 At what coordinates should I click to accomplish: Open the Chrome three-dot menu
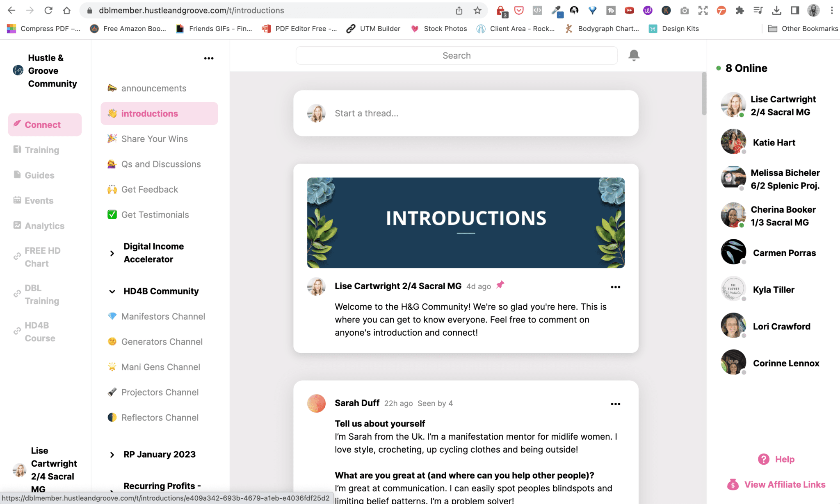pyautogui.click(x=832, y=10)
